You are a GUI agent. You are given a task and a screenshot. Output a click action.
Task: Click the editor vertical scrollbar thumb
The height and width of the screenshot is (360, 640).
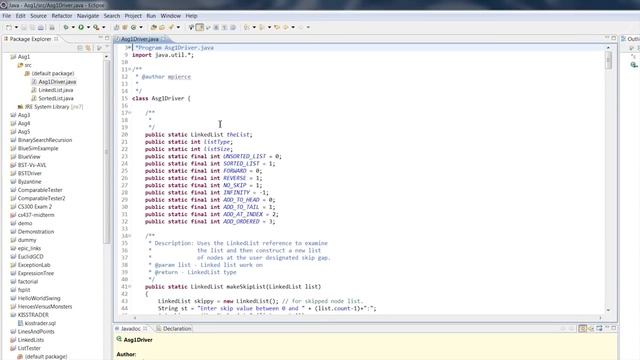click(609, 60)
